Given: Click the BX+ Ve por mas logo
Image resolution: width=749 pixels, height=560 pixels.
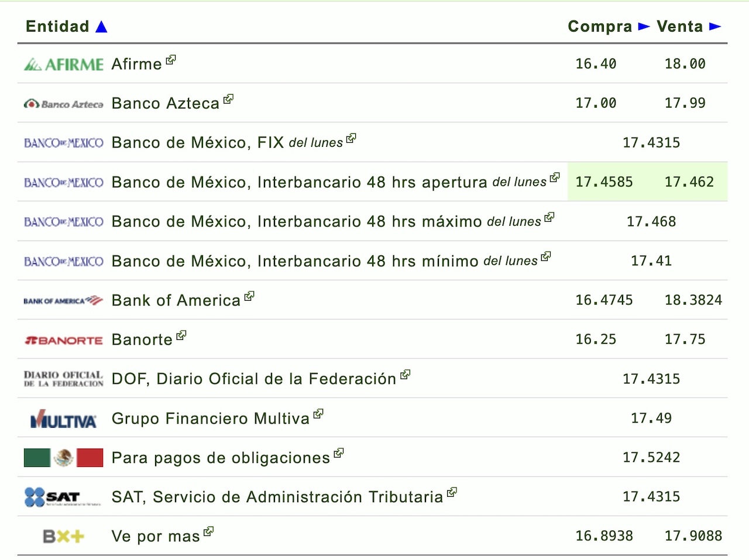Looking at the screenshot, I should pos(64,536).
